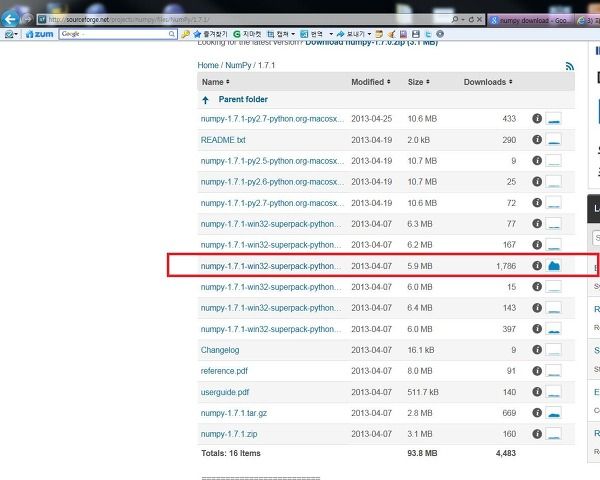Show info icon for numpy-1.7.1.zip row

tap(537, 434)
